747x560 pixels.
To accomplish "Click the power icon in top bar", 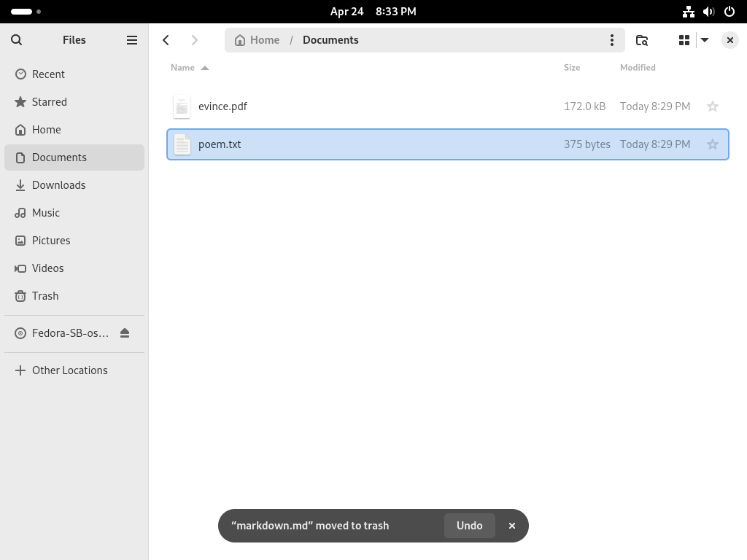I will 729,12.
